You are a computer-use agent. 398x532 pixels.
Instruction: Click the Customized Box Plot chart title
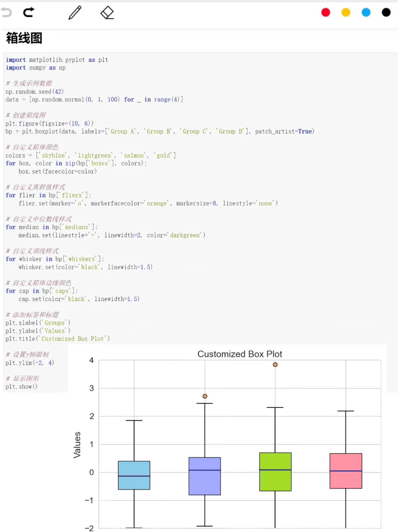[240, 354]
